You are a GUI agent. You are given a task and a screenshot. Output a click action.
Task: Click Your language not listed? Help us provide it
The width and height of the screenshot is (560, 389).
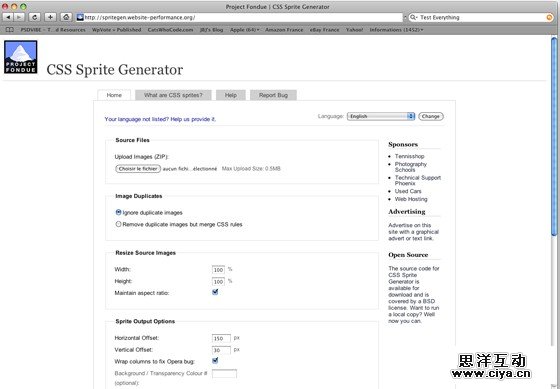point(160,119)
